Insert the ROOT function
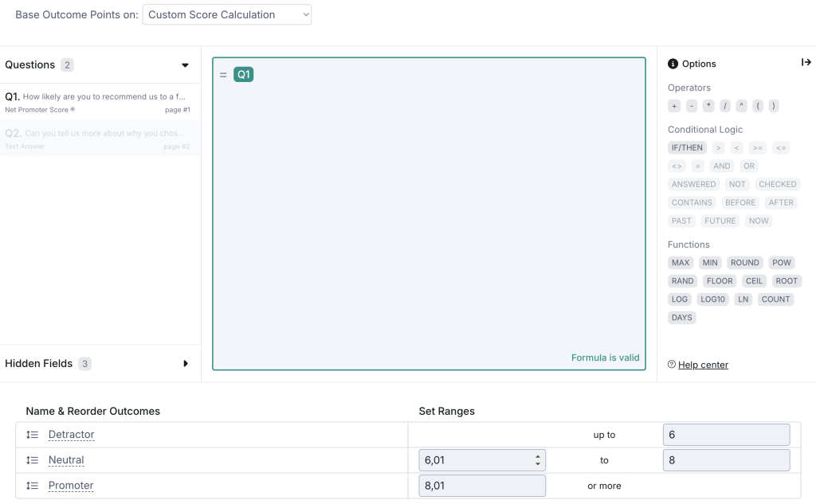 (787, 281)
